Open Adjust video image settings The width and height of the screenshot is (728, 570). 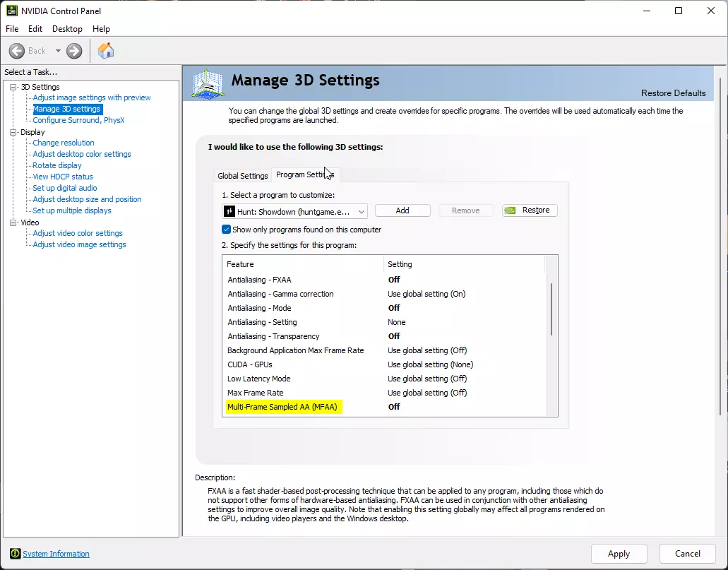79,244
